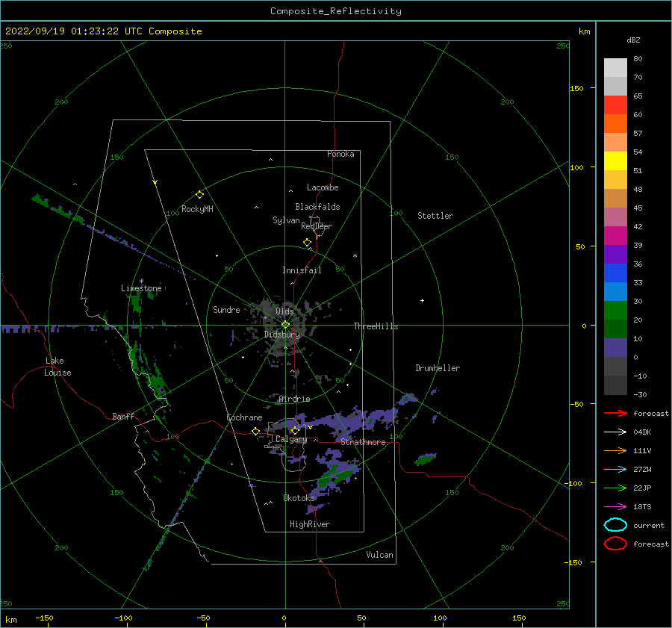The image size is (672, 628).
Task: Click the green 22JP arrow legend icon
Action: click(615, 488)
